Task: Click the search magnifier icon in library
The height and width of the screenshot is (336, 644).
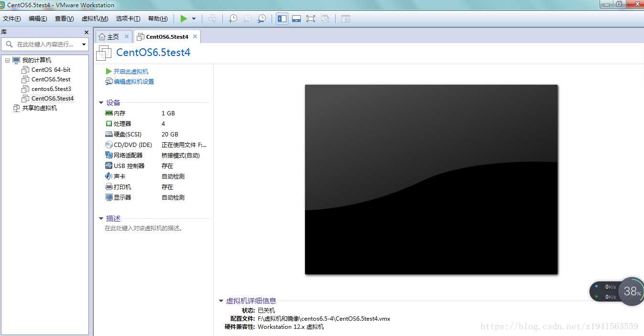Action: (x=9, y=44)
